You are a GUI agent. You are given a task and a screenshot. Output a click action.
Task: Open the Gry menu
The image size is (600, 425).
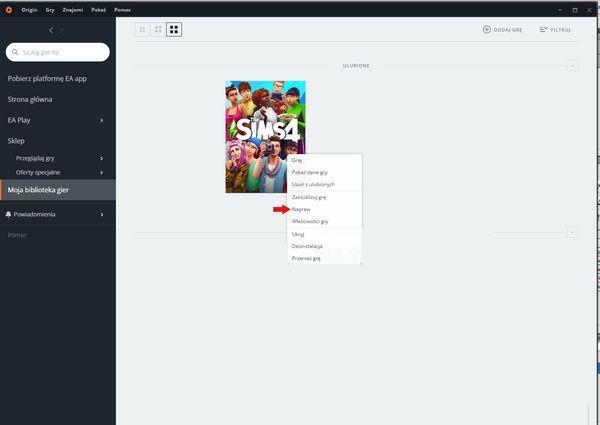point(50,10)
